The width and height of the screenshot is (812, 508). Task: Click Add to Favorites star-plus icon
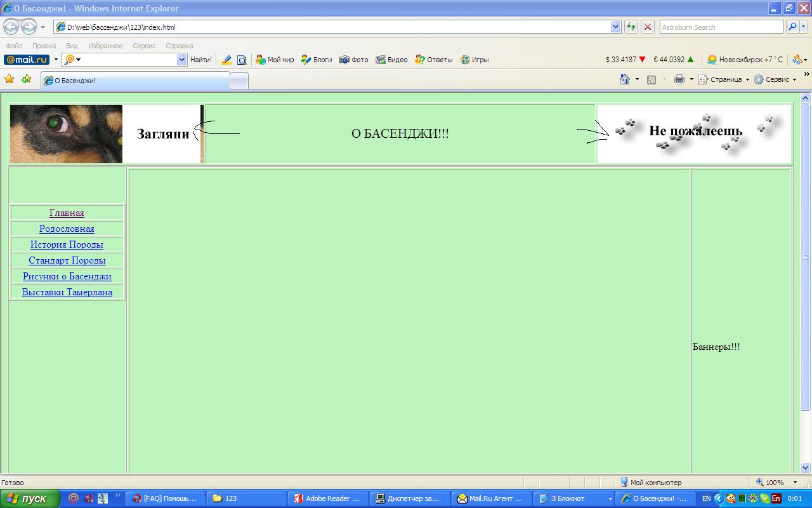pyautogui.click(x=26, y=79)
